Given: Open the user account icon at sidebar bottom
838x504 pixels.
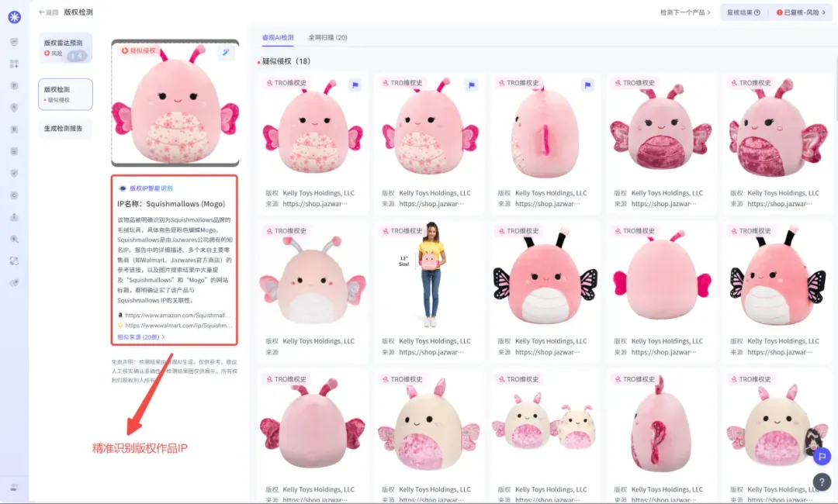Looking at the screenshot, I should coord(15,488).
